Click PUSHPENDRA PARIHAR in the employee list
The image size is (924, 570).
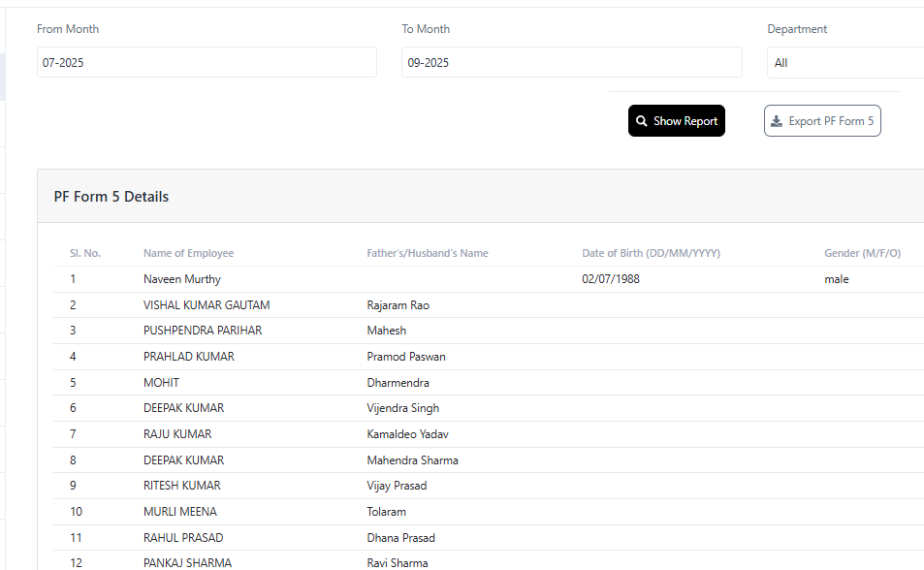[x=203, y=331]
